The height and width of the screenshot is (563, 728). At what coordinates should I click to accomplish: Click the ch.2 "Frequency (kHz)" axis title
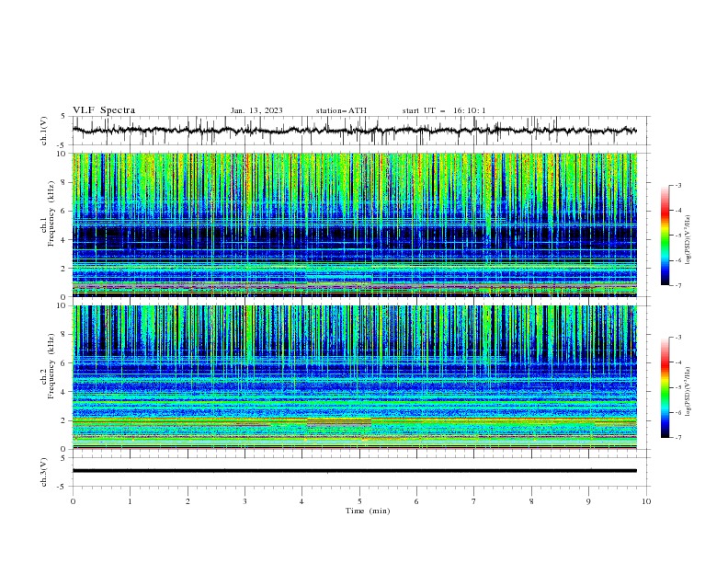point(51,366)
